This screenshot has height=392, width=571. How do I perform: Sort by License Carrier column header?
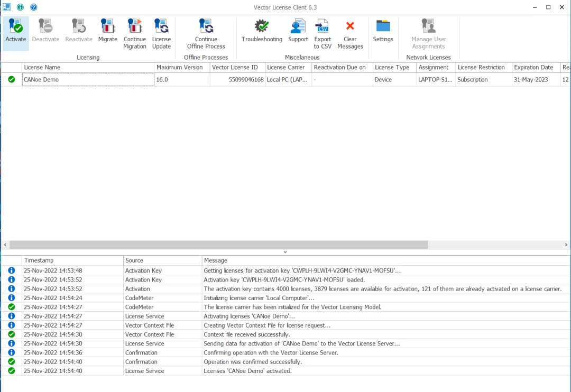click(x=288, y=67)
